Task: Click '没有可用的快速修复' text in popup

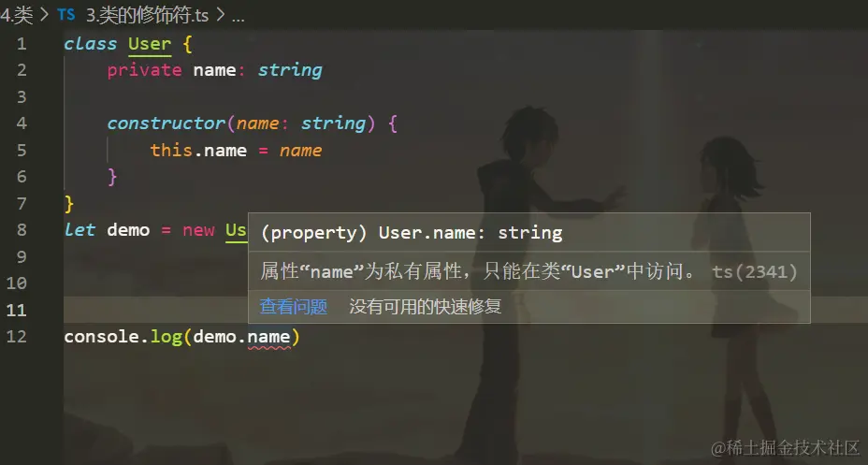Action: [x=426, y=306]
